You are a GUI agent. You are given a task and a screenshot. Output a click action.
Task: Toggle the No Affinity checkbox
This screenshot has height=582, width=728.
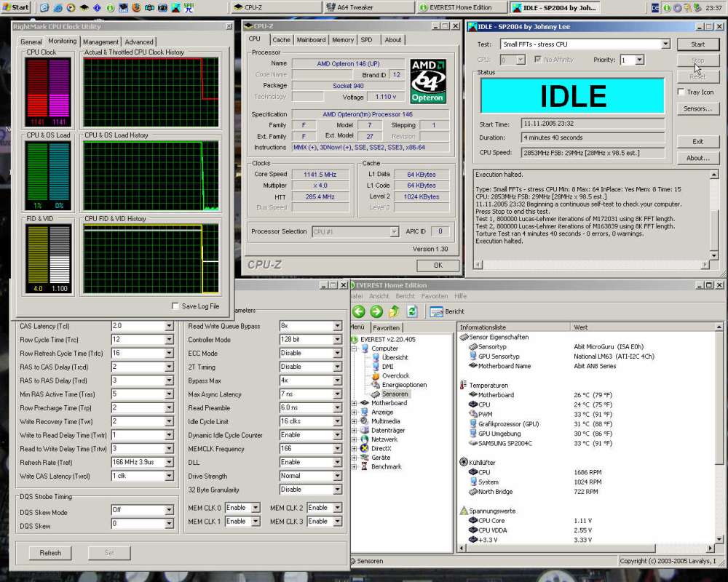538,60
